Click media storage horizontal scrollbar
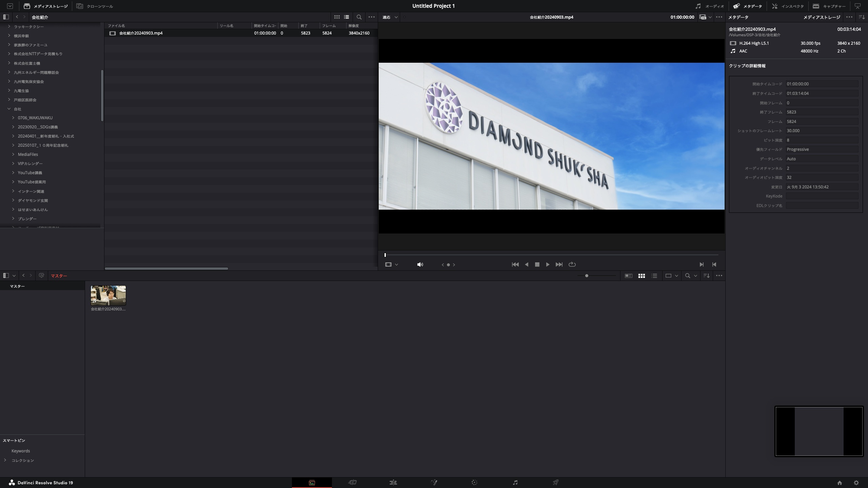The image size is (868, 488). click(166, 268)
